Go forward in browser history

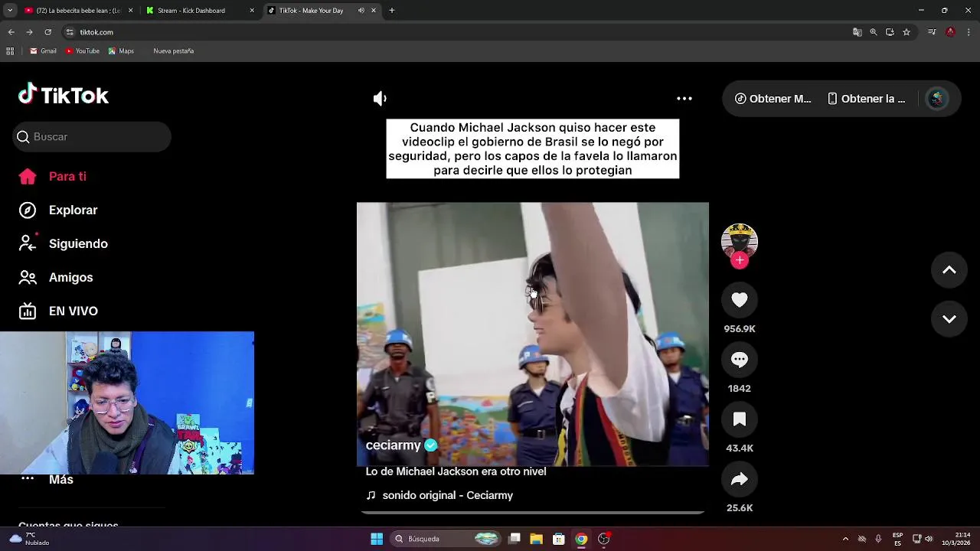point(29,32)
